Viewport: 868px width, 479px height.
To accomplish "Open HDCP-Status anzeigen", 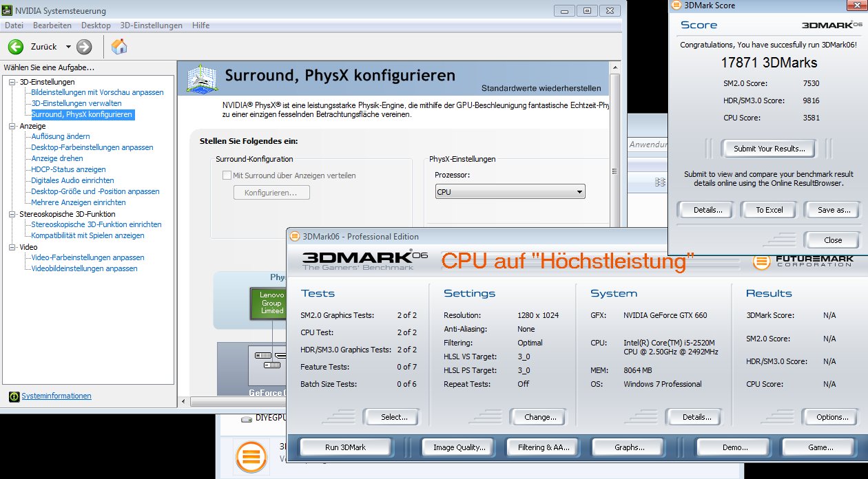I will click(x=68, y=169).
